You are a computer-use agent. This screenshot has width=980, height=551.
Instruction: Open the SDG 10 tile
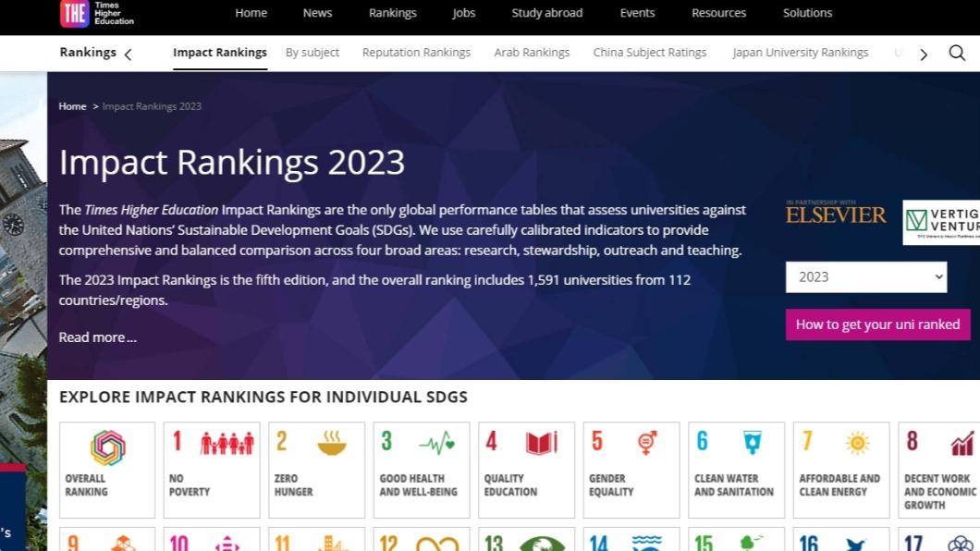click(x=212, y=539)
